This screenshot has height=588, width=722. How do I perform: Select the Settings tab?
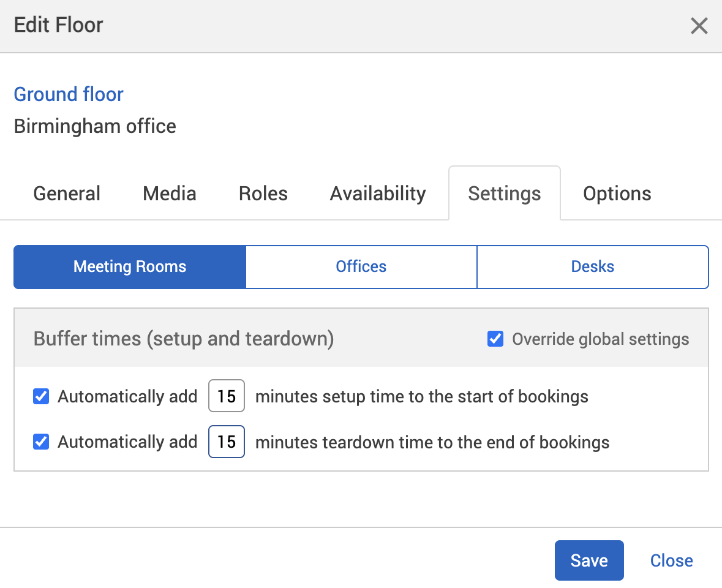(x=504, y=193)
